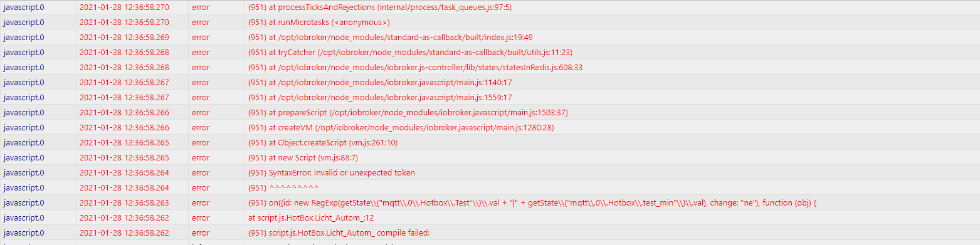The image size is (980, 245).
Task: Click the error severity label of tryCatcher row
Action: click(201, 53)
